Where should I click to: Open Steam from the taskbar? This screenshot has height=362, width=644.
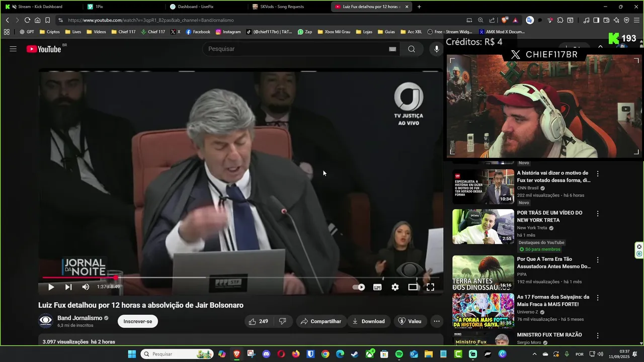(x=355, y=354)
